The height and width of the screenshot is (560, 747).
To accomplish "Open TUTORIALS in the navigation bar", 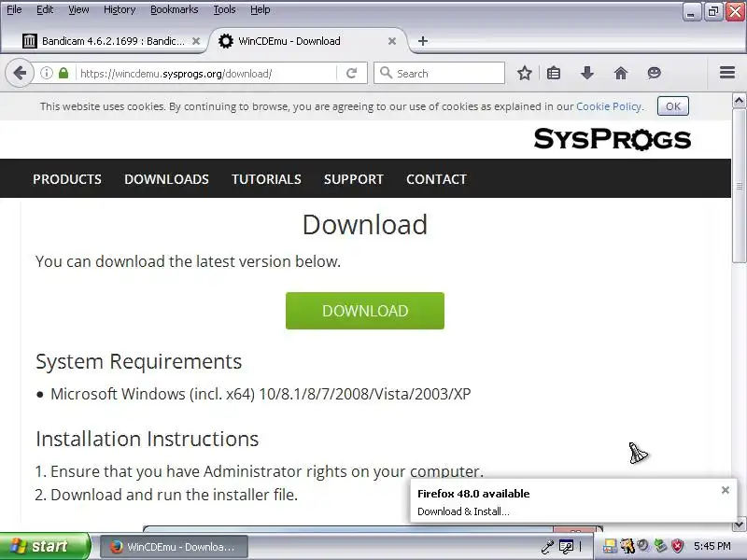I will 266,179.
